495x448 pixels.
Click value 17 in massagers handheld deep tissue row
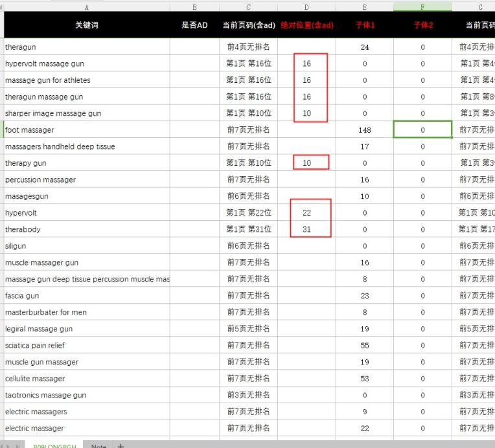pyautogui.click(x=365, y=146)
